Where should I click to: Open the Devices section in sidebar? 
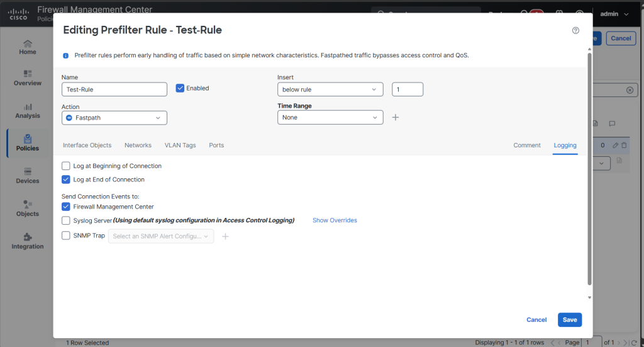tap(28, 176)
